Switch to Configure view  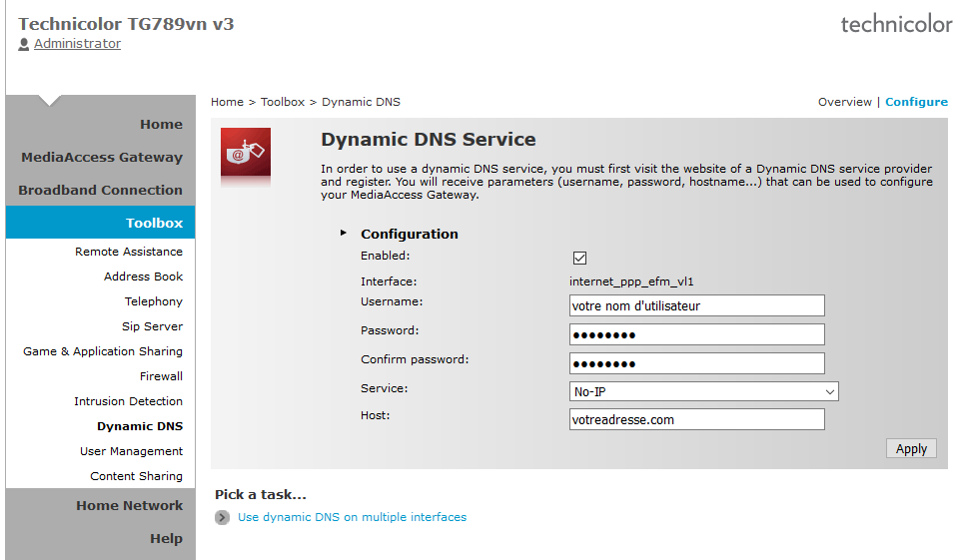[x=917, y=102]
